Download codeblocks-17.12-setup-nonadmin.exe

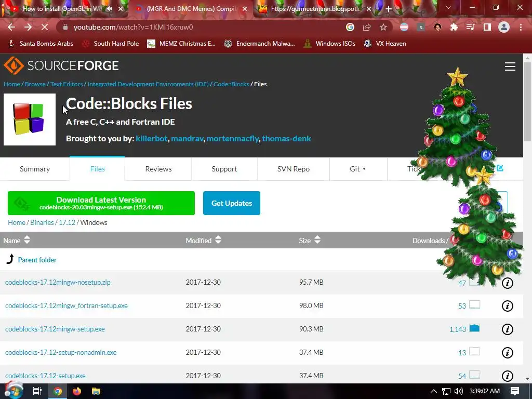(61, 353)
